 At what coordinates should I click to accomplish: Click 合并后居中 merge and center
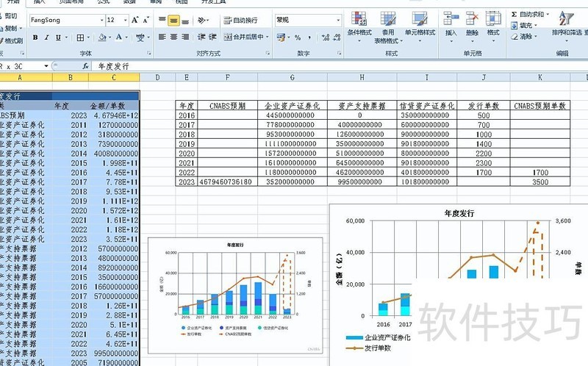coord(244,37)
